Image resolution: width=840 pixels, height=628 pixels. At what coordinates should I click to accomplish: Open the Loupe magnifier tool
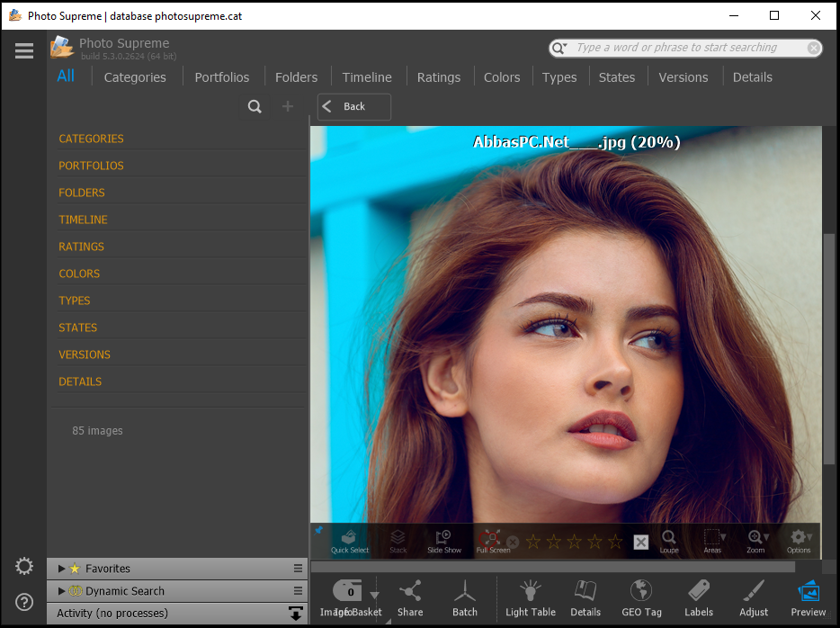pos(669,542)
